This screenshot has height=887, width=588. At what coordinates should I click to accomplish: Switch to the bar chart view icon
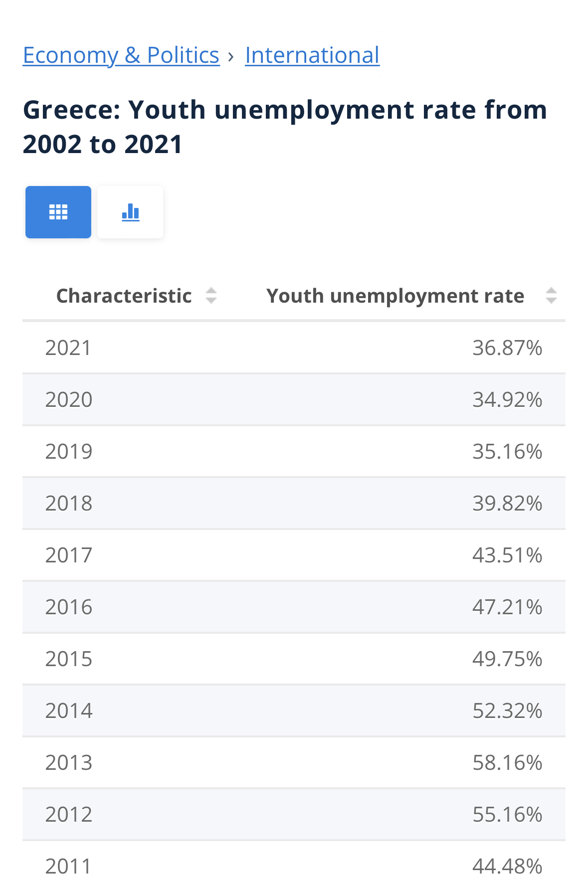click(130, 212)
